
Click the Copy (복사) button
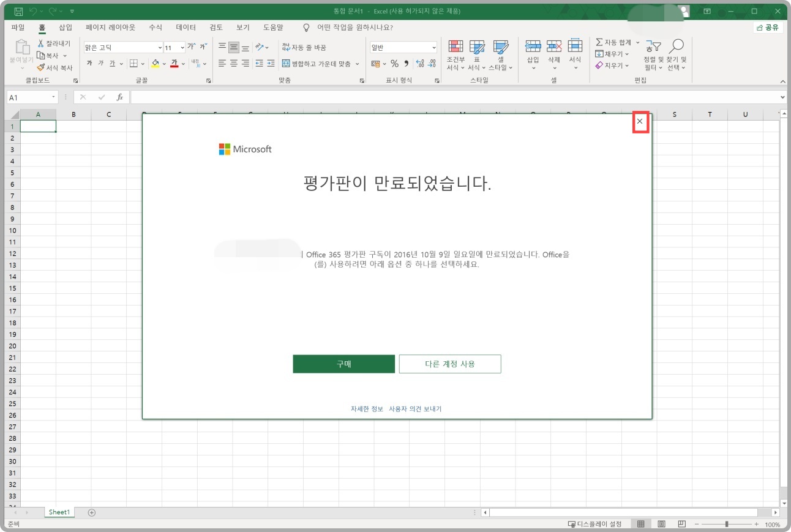(x=48, y=56)
